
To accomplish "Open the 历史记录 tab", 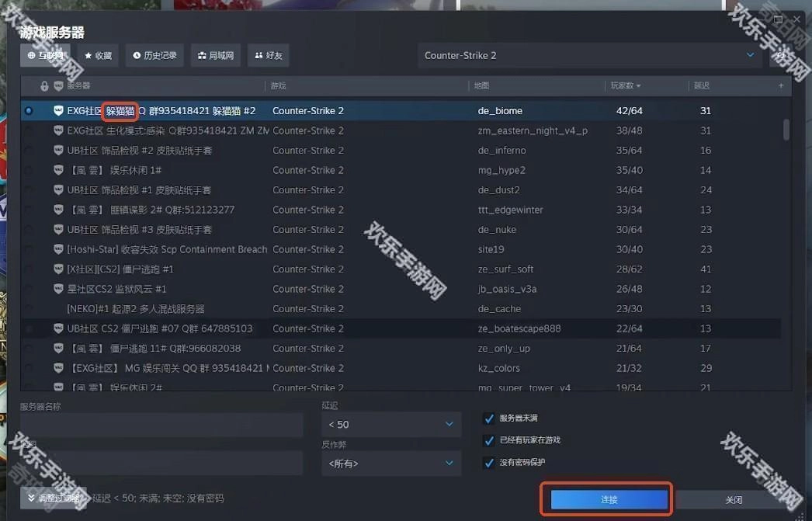I will click(154, 56).
